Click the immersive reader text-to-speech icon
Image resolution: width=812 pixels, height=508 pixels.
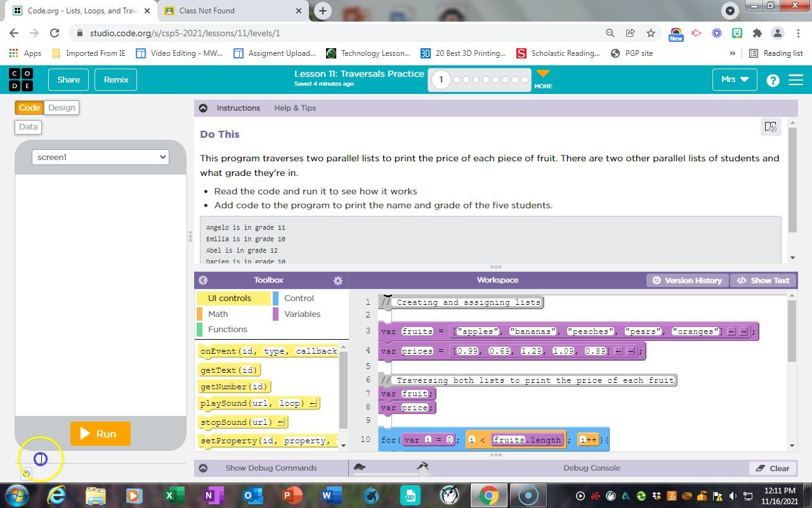(x=770, y=126)
